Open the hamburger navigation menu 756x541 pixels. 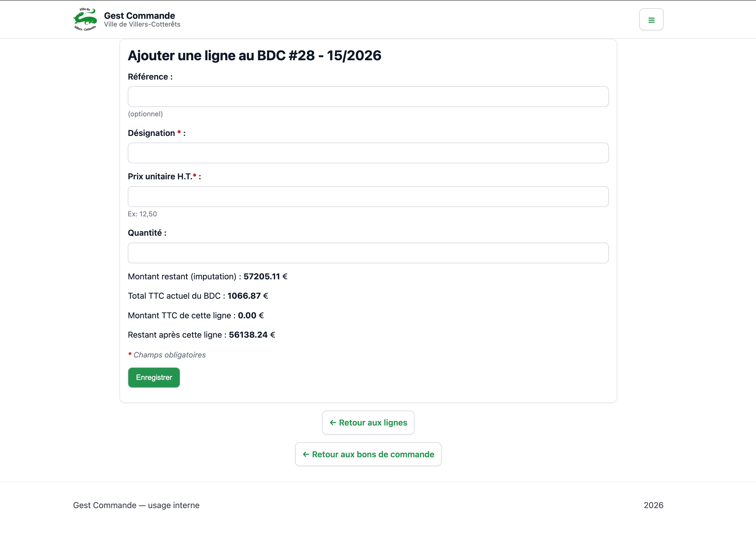(x=651, y=20)
